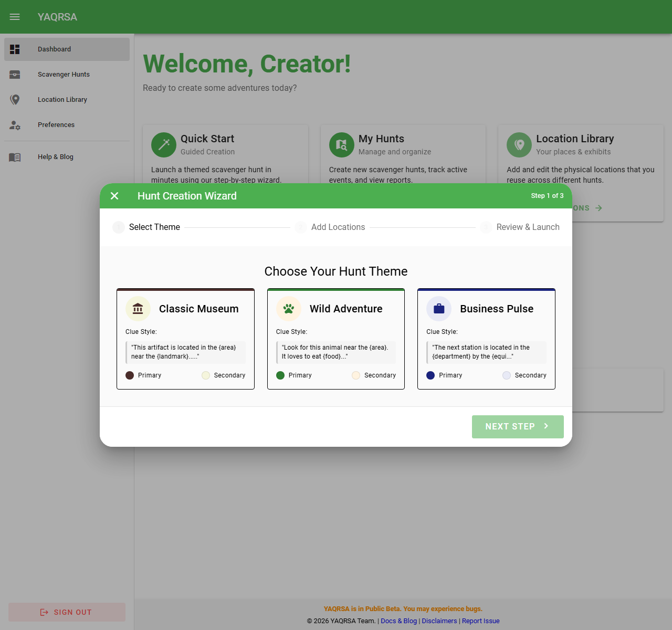Click Wild Adventure primary green swatch
Viewport: 672px width, 630px height.
pos(280,375)
